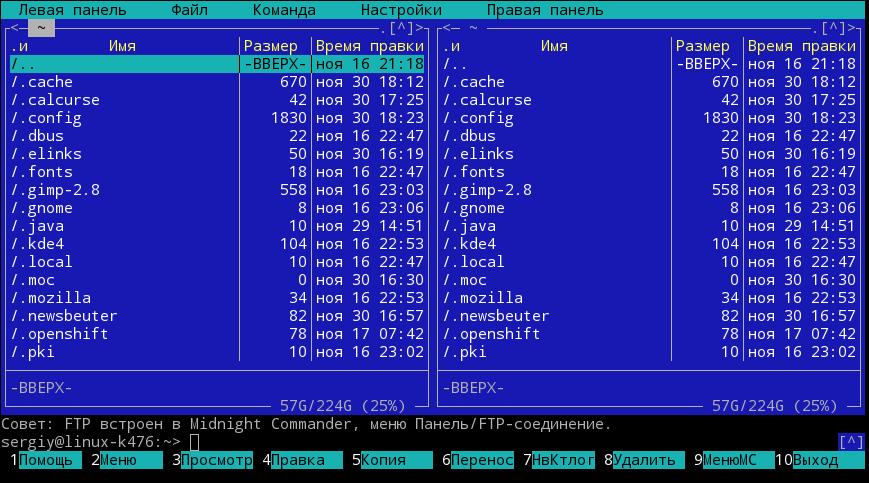Open the Файл menu
Image resolution: width=869 pixels, height=483 pixels.
click(190, 10)
